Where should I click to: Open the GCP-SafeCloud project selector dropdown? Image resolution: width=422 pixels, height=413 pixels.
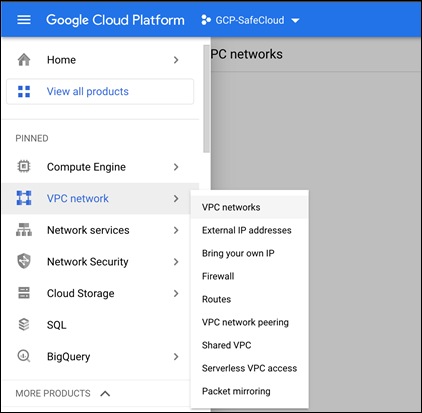[251, 20]
